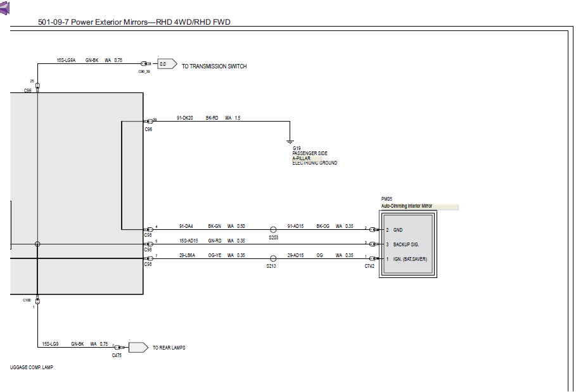Select splice S203 circle

click(x=273, y=230)
